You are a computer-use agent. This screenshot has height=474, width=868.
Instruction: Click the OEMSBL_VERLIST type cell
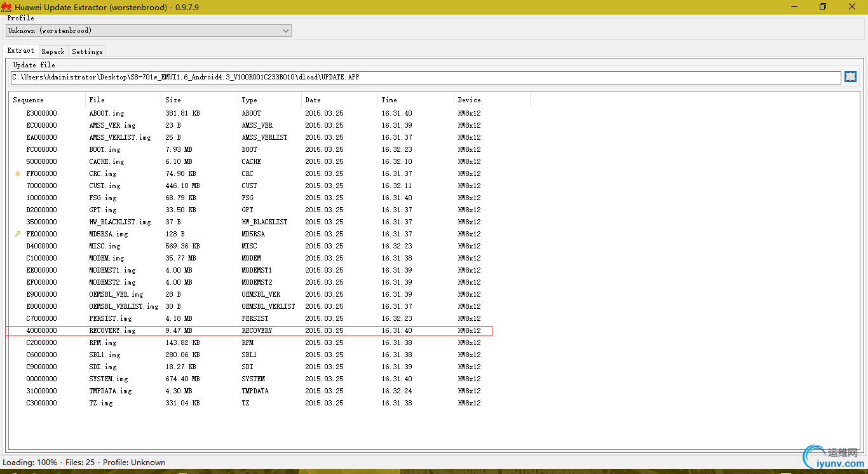268,306
